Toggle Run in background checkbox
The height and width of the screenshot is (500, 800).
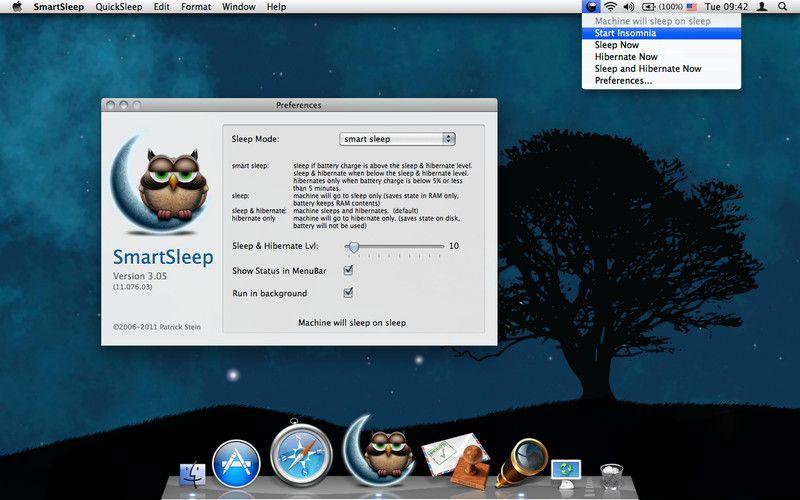[348, 292]
